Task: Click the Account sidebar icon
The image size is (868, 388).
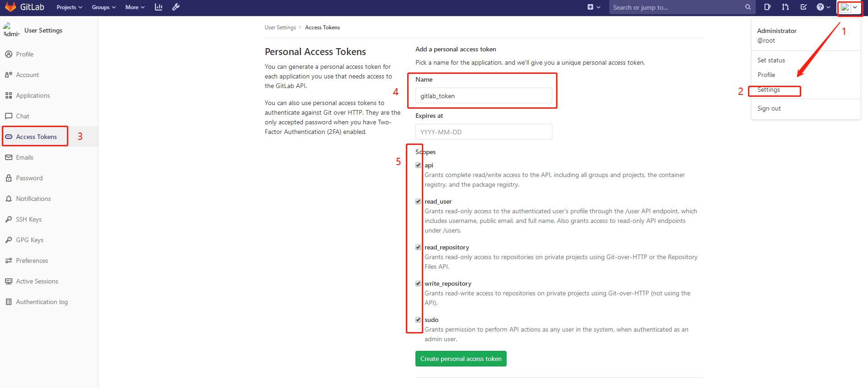Action: point(8,75)
